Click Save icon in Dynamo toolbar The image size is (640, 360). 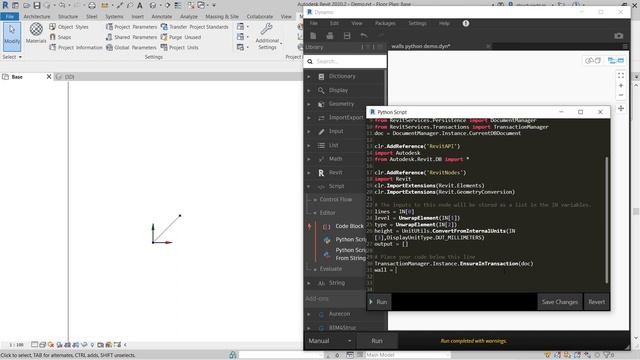347,36
